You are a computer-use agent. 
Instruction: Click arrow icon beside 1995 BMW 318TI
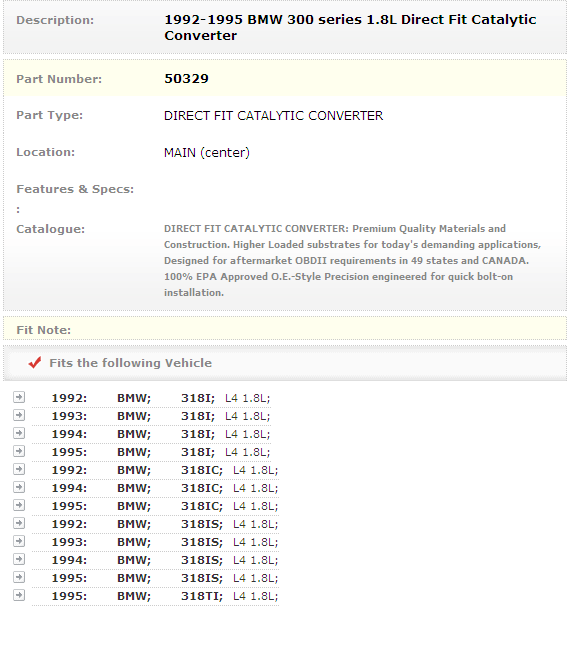19,595
